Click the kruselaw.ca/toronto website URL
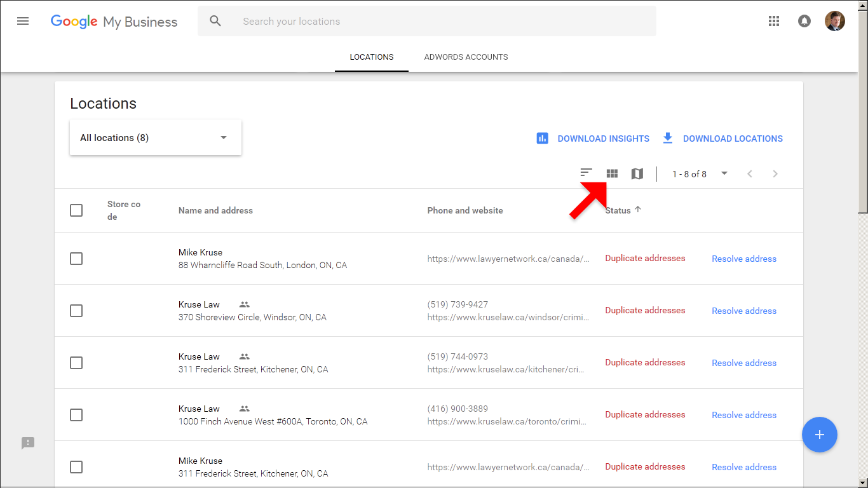The image size is (868, 488). click(x=508, y=421)
